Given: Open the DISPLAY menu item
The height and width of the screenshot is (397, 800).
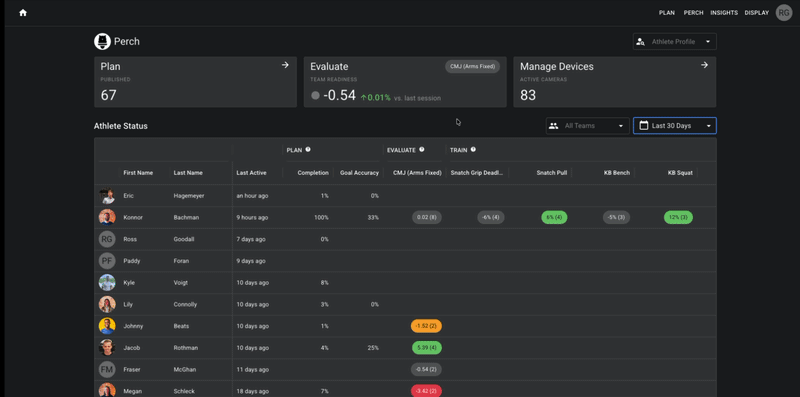Looking at the screenshot, I should [757, 13].
